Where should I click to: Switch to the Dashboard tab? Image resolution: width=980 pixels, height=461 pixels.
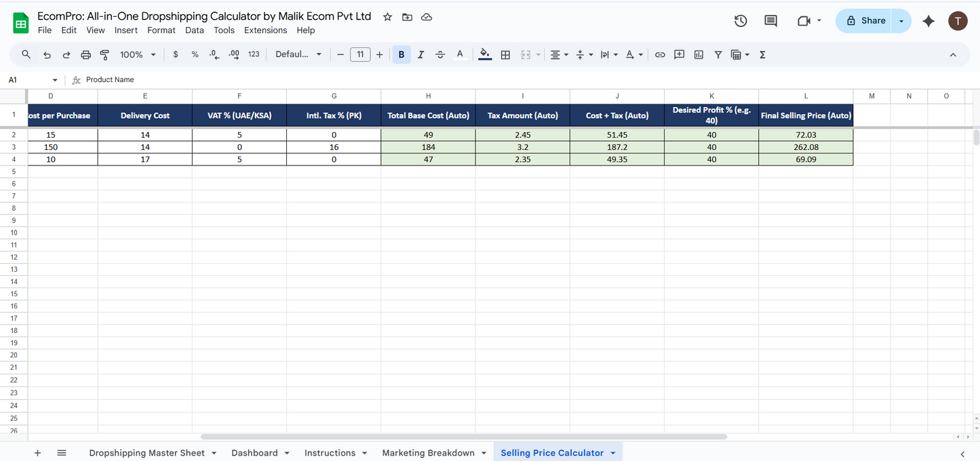[x=254, y=453]
